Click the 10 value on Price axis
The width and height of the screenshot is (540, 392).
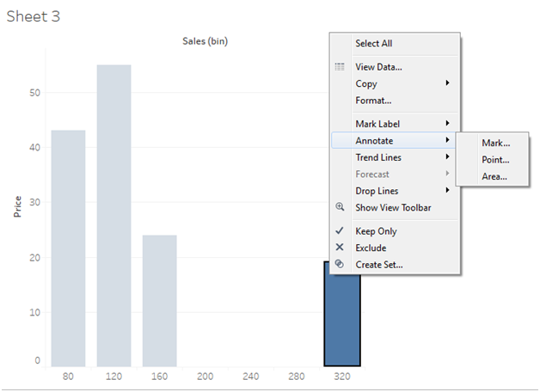[x=34, y=313]
